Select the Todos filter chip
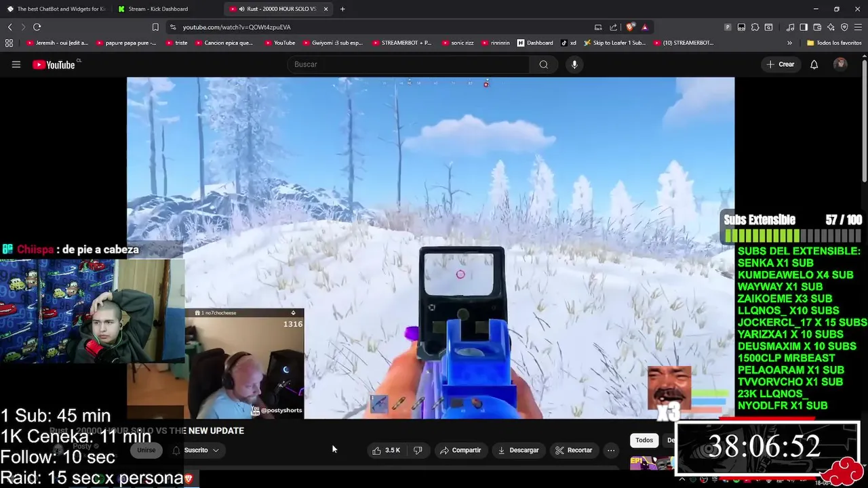The width and height of the screenshot is (868, 488). pyautogui.click(x=644, y=441)
